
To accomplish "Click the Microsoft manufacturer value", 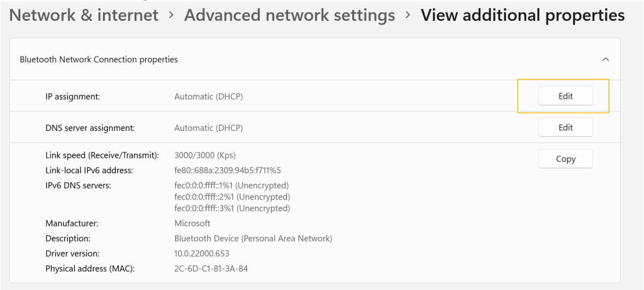I will tap(192, 223).
